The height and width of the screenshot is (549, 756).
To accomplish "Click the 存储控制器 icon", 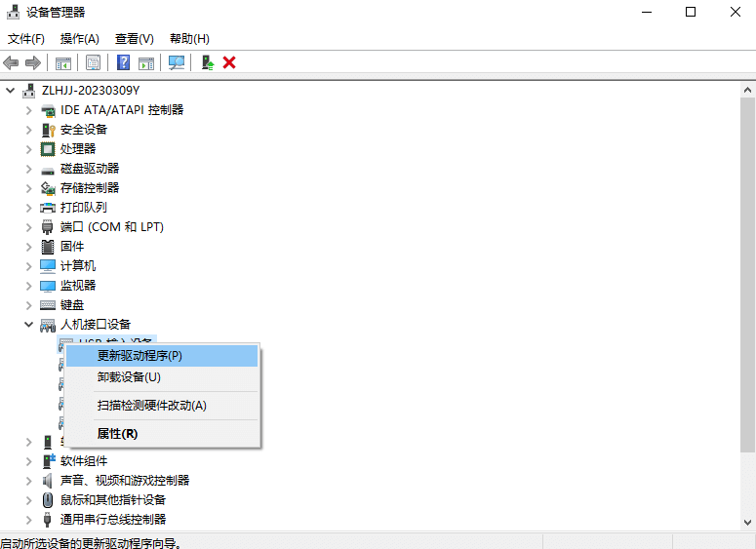I will click(x=48, y=188).
